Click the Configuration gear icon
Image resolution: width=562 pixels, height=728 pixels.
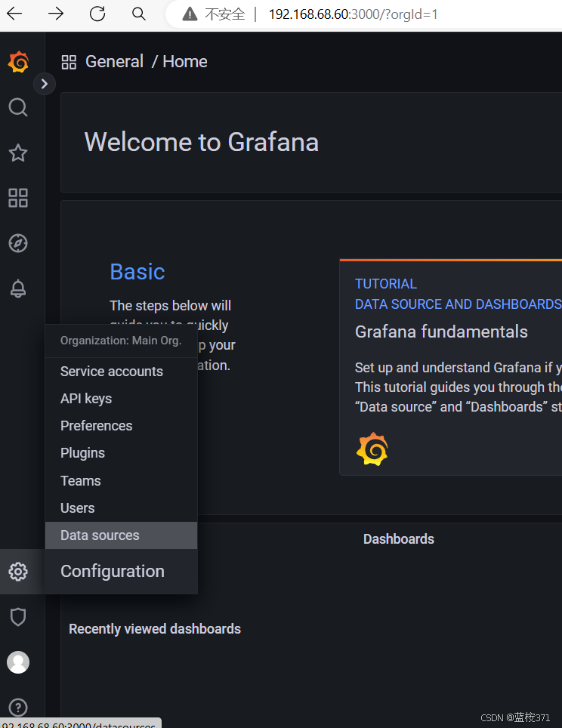pyautogui.click(x=18, y=572)
